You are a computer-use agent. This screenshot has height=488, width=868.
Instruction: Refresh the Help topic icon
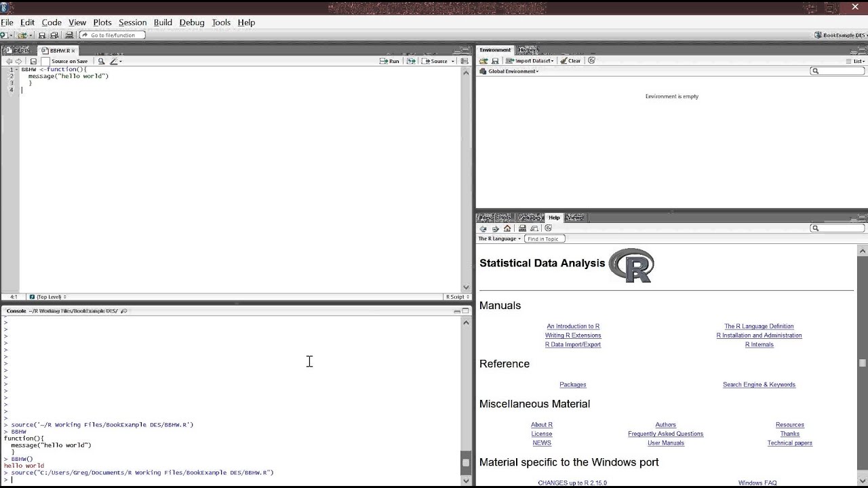548,228
